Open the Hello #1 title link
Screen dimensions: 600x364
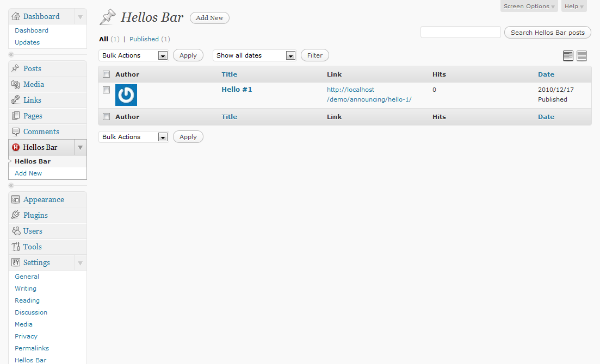point(237,89)
